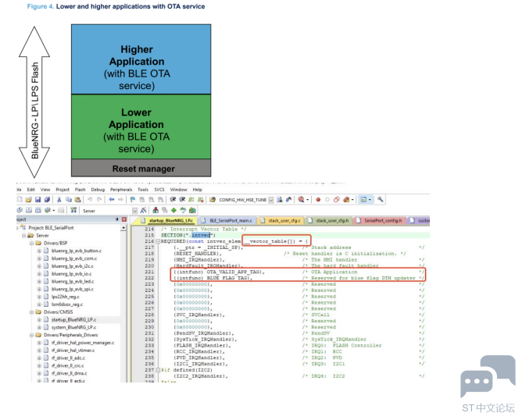Screen dimensions: 522x420
Task: Click the Download to flash LOAD icon
Action: coord(73,210)
